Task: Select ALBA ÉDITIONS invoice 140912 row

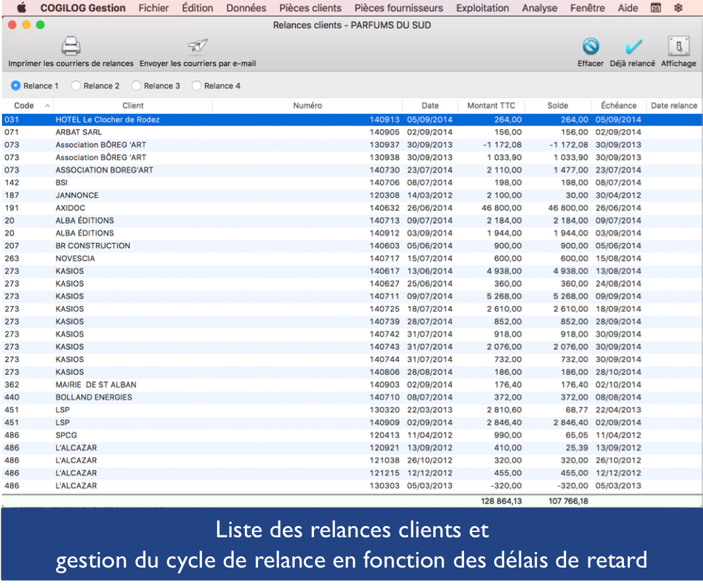Action: tap(351, 233)
